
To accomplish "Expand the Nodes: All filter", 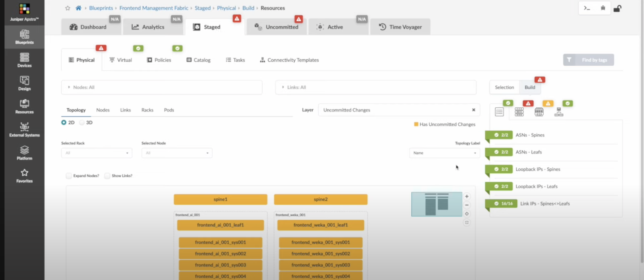I will coord(162,87).
